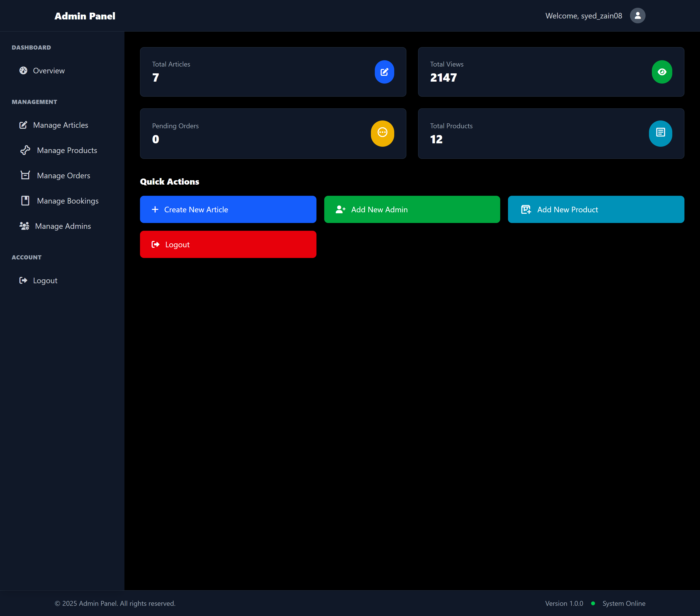Click the Manage Orders cart icon

[x=25, y=175]
